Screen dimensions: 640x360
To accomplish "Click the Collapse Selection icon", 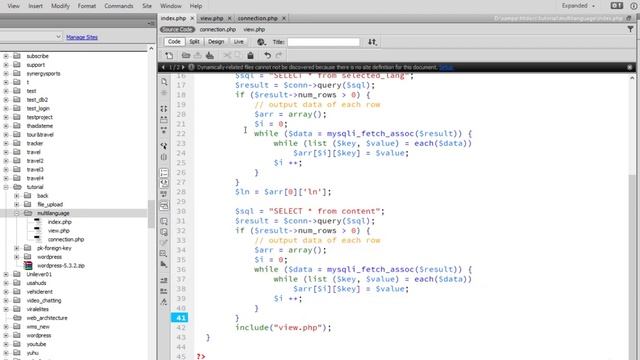I will point(164,120).
